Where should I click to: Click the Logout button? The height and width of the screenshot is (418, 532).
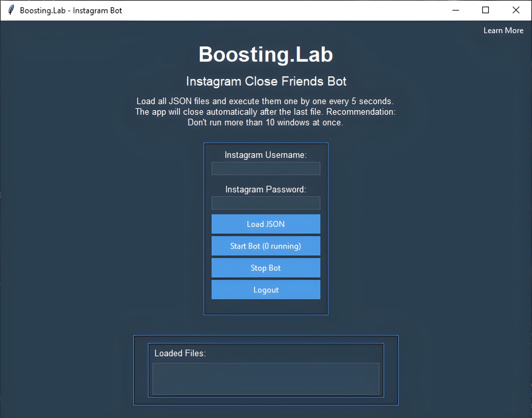click(x=266, y=289)
